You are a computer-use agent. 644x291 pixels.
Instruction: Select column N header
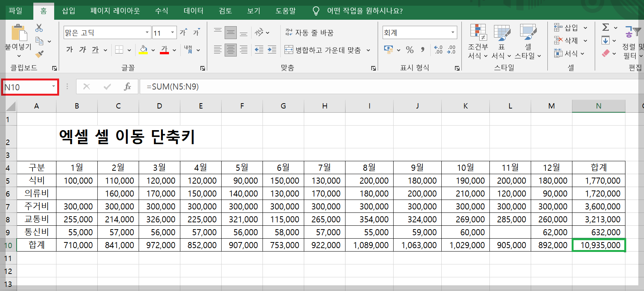(599, 106)
